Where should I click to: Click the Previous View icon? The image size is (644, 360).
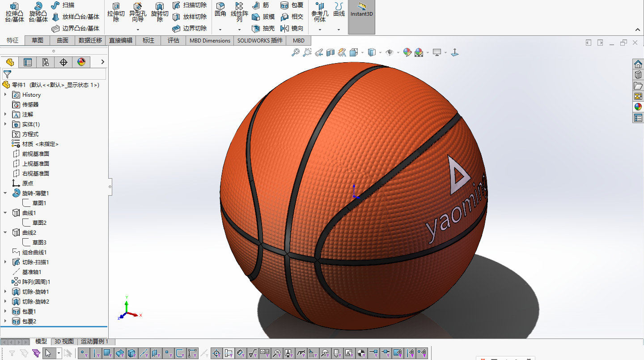(319, 52)
